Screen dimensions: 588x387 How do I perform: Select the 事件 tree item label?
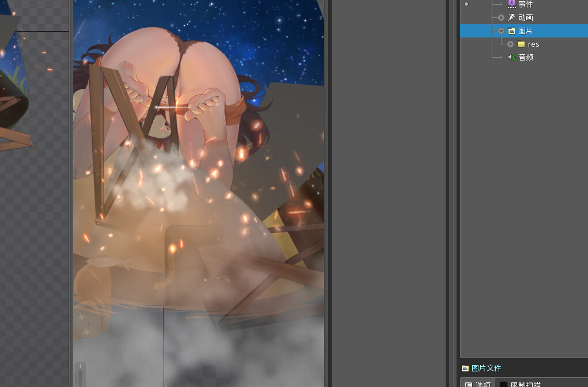click(526, 4)
